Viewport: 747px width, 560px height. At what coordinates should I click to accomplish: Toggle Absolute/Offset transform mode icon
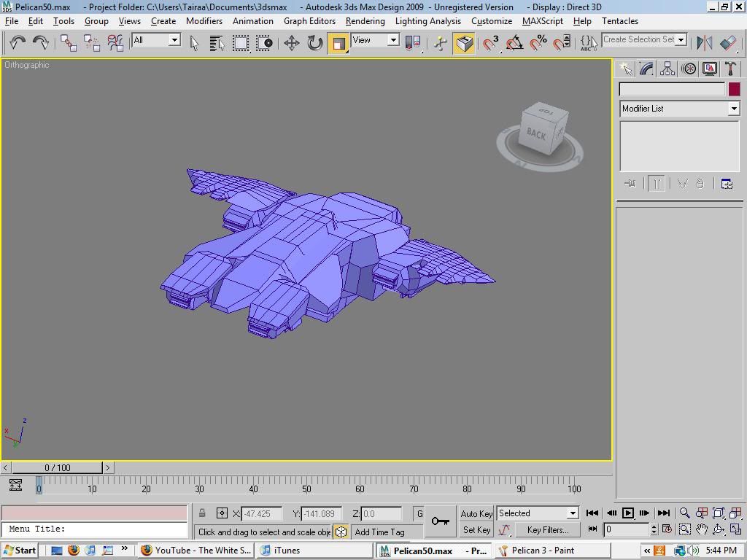coord(222,513)
